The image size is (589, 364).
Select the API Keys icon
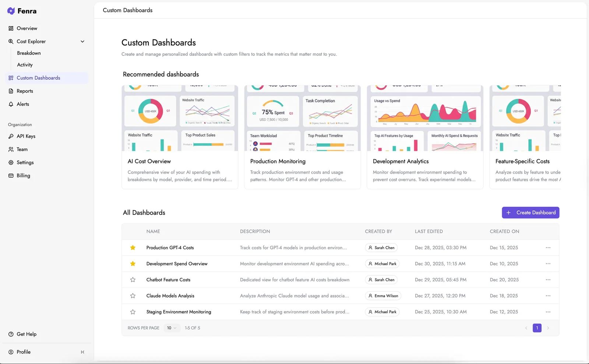11,136
